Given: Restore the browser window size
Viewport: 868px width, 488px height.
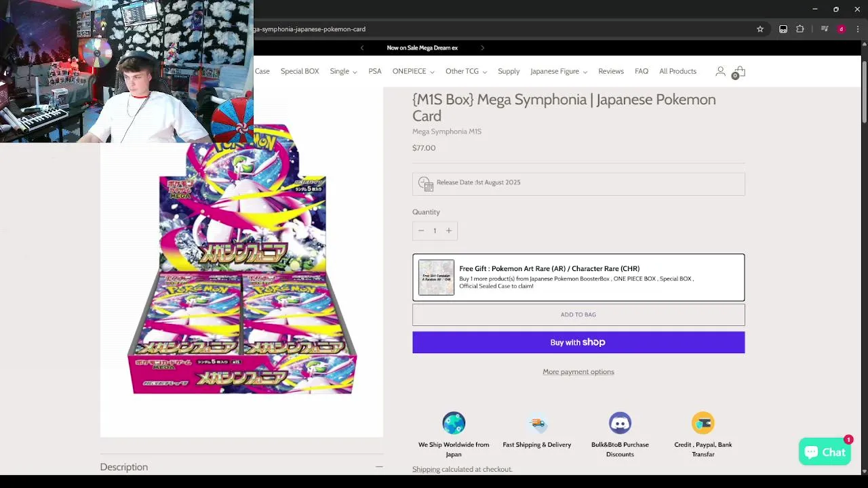Looking at the screenshot, I should pos(835,9).
